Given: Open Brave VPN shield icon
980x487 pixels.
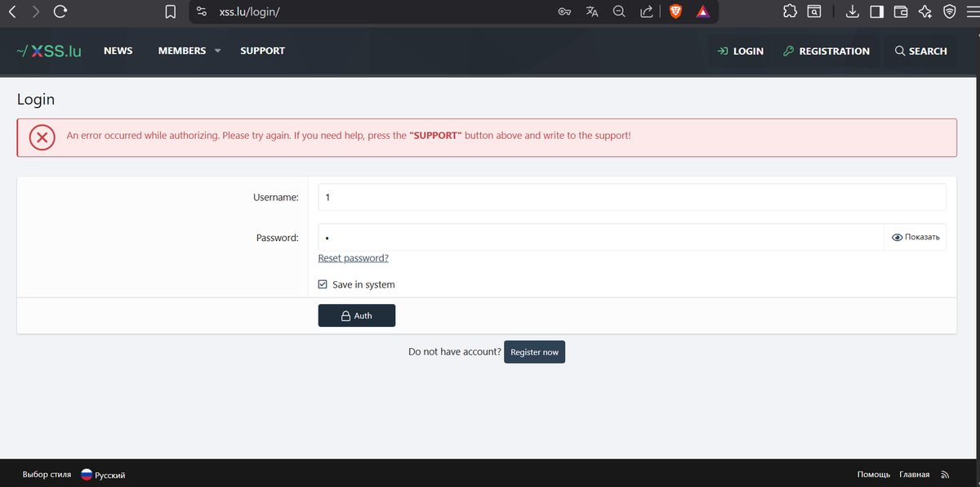Looking at the screenshot, I should click(949, 11).
